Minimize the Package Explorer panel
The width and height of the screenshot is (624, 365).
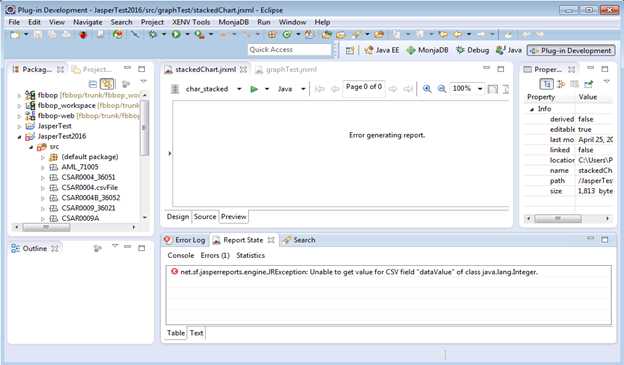click(x=127, y=68)
